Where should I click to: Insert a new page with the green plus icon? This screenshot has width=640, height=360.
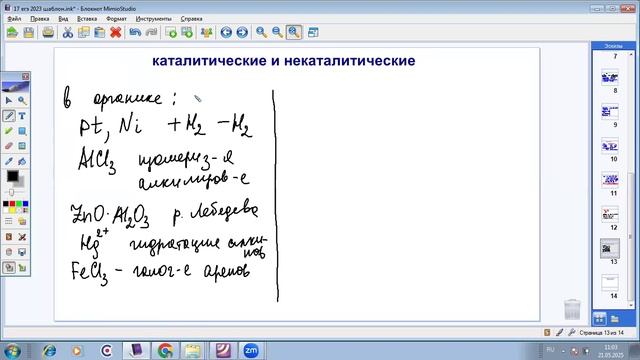point(171,32)
